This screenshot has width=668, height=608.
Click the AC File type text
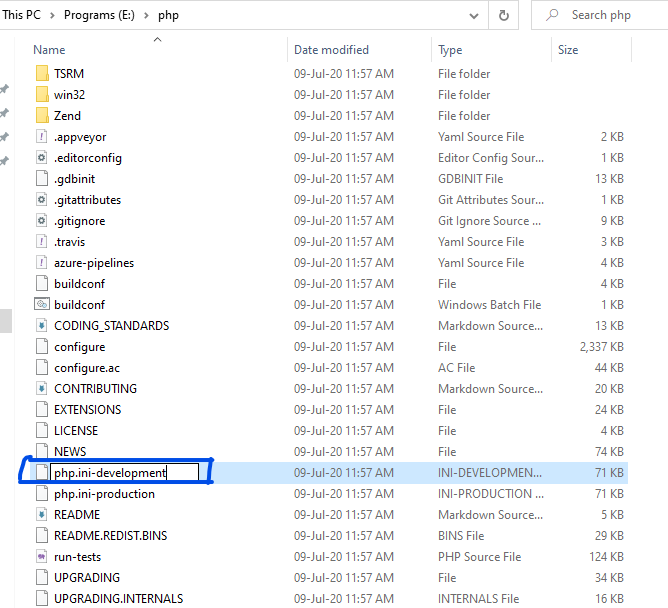pyautogui.click(x=456, y=367)
